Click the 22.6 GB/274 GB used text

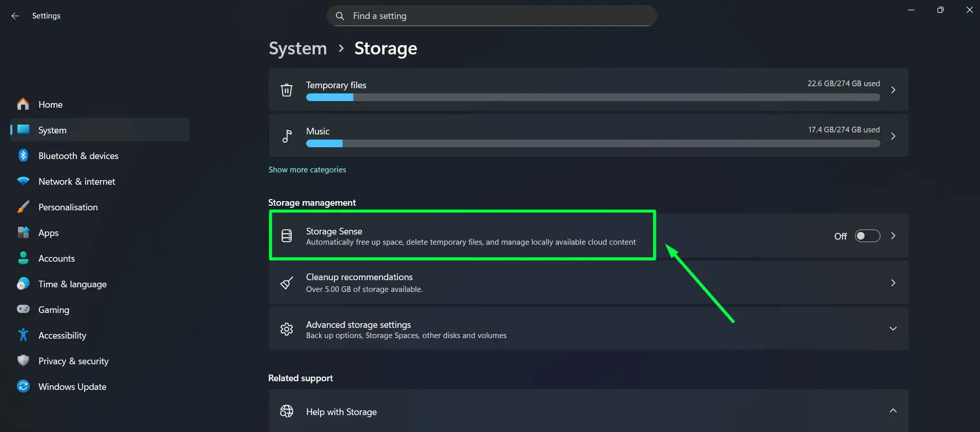(844, 83)
